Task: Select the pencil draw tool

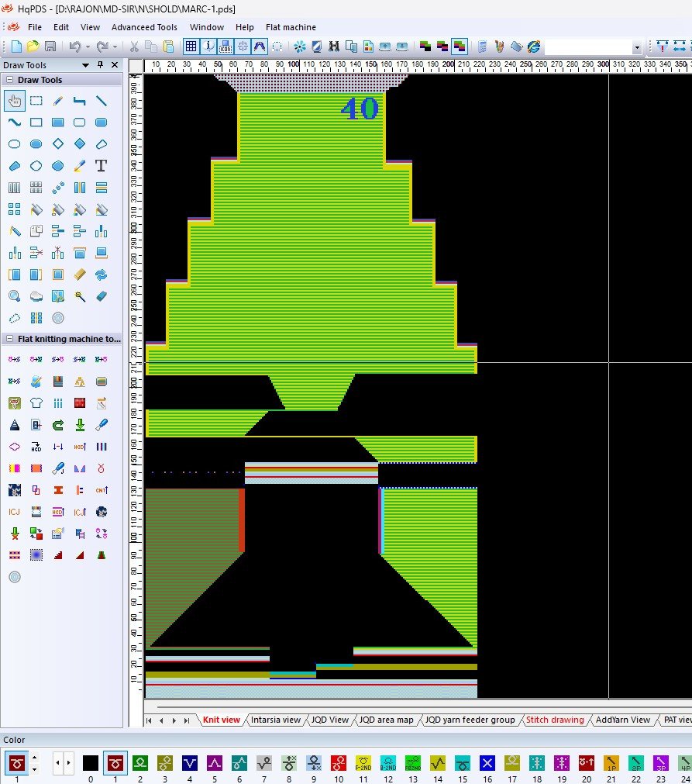Action: point(58,101)
